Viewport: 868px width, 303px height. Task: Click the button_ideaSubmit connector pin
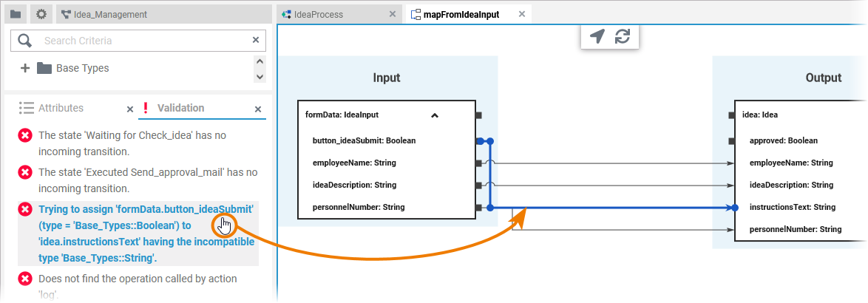(479, 141)
